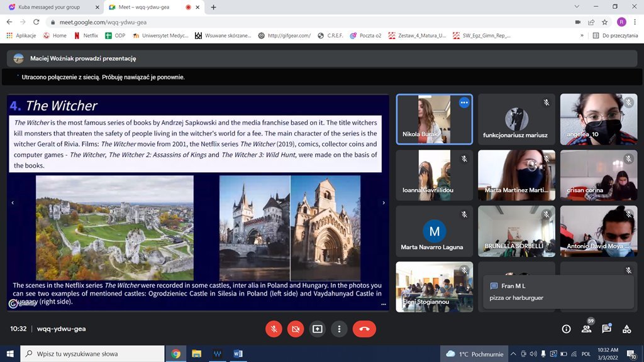This screenshot has height=362, width=644.
Task: Open the Uniwersytet Medyc... bookmark
Action: pos(160,36)
